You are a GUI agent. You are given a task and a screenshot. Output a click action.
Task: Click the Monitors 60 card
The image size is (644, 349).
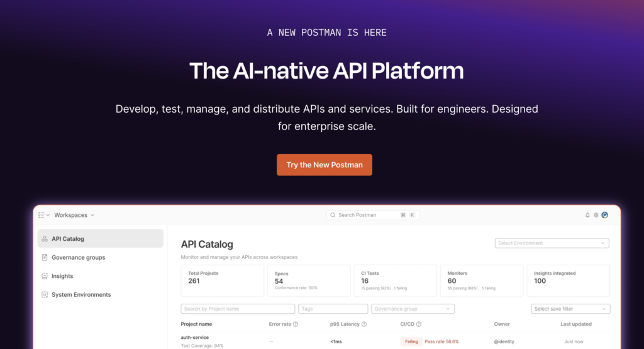[x=482, y=280]
